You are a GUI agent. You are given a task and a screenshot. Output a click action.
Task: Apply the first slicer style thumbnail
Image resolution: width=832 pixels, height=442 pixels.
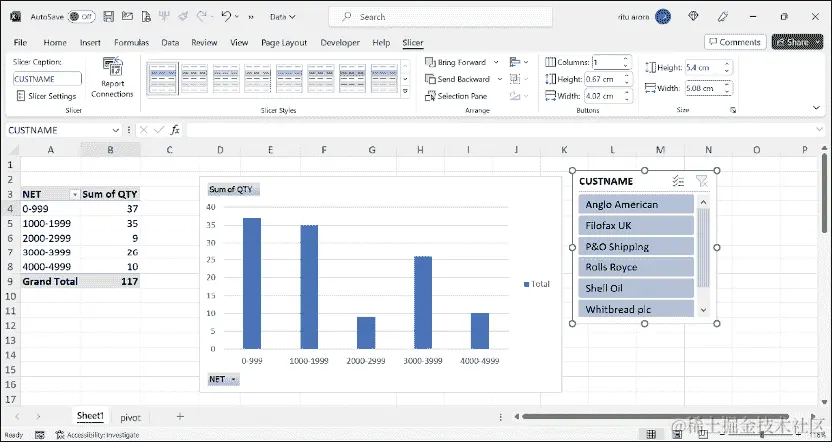(162, 79)
